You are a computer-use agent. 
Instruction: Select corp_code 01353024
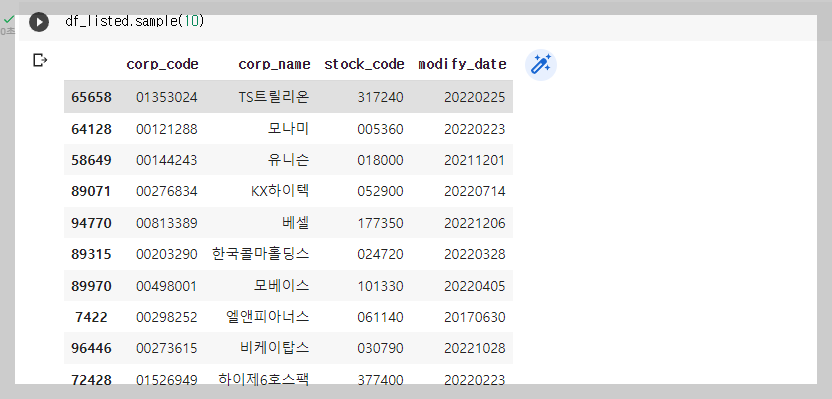tap(167, 98)
